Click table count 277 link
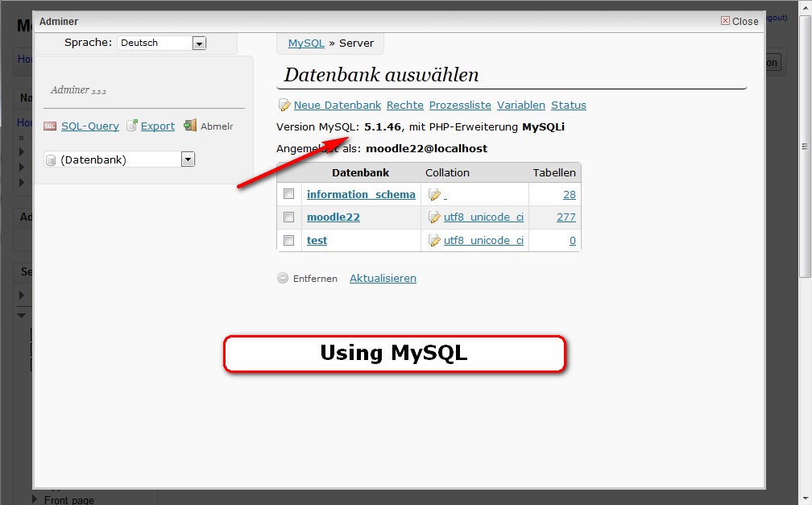 point(566,217)
